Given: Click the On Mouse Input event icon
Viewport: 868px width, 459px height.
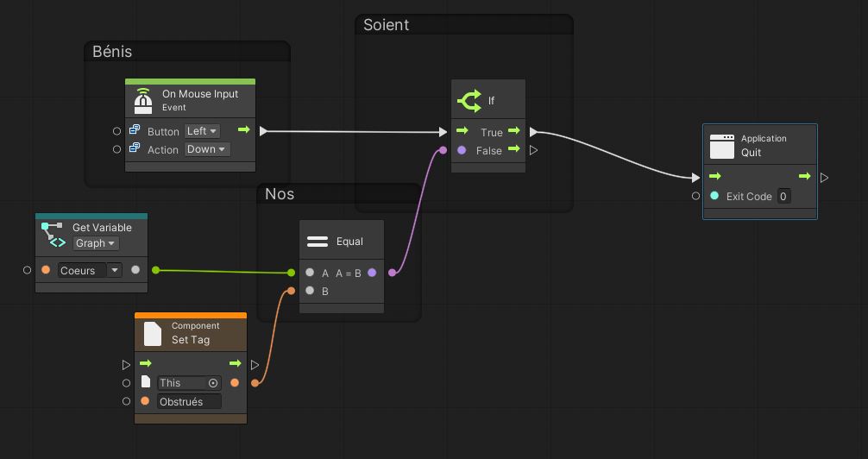Looking at the screenshot, I should coord(143,101).
